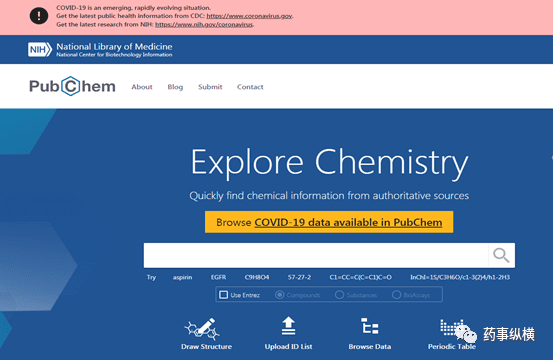Try the C1=CC=C(C=C1)C=O SMILES example
Screen dimensions: 553x360
360,277
